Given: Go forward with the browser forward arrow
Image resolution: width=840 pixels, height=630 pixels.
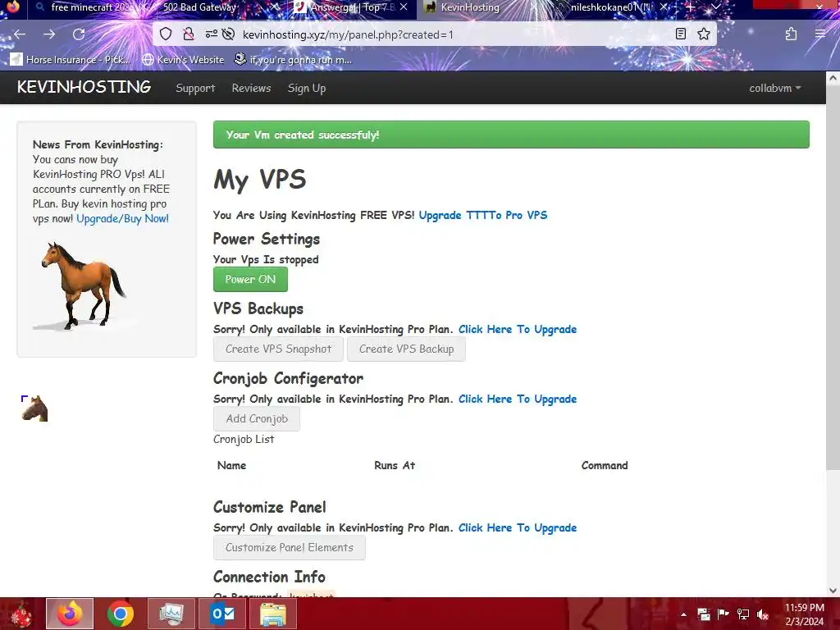Looking at the screenshot, I should coord(49,34).
